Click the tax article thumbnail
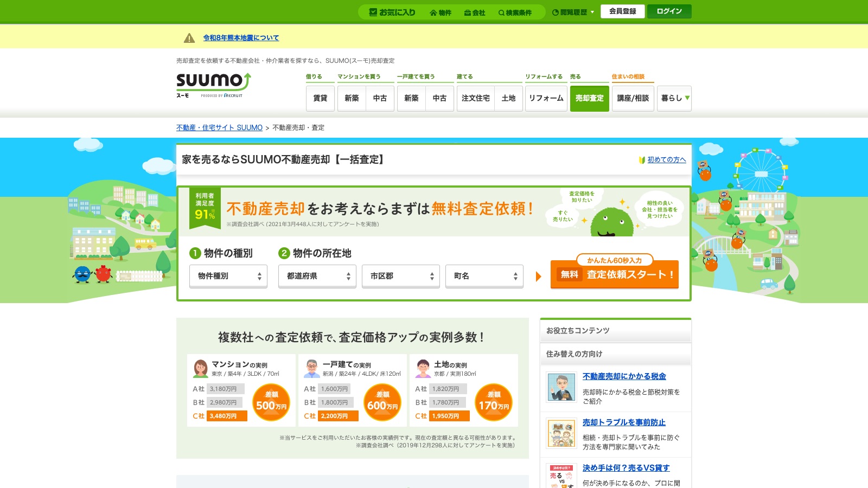Screen dimensions: 868x488 click(x=561, y=387)
